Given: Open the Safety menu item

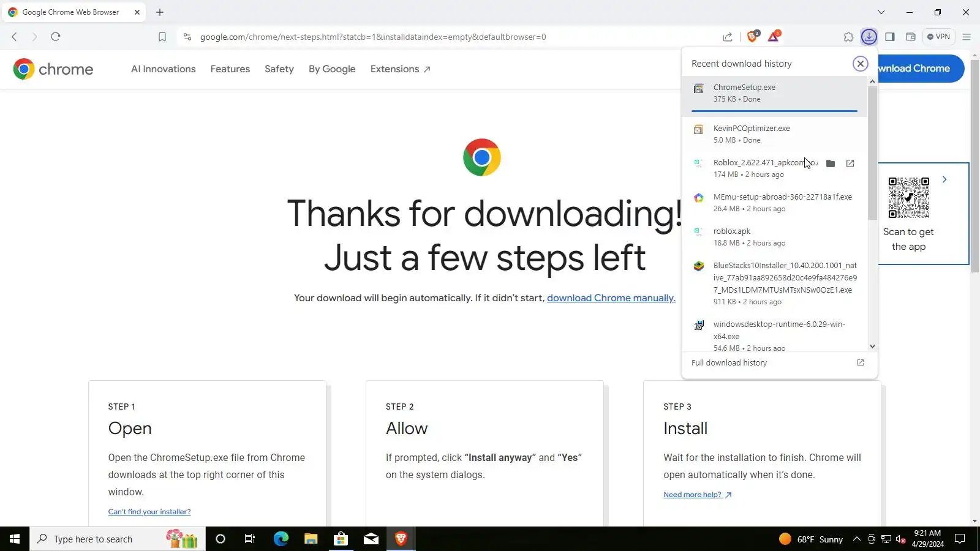Looking at the screenshot, I should click(x=279, y=69).
